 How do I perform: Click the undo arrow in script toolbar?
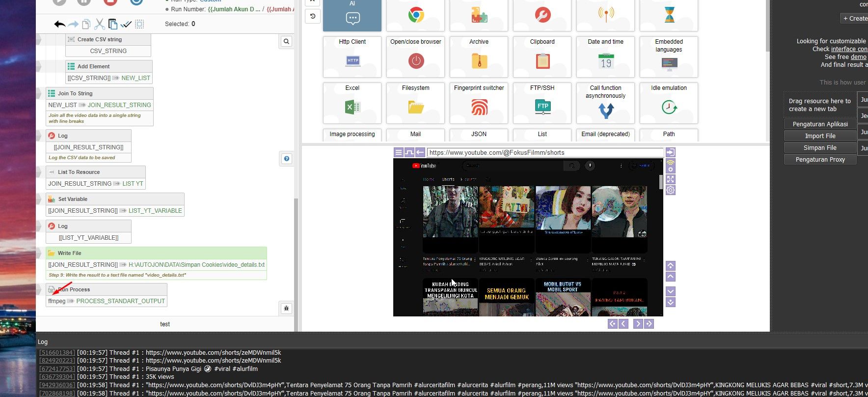(x=60, y=24)
